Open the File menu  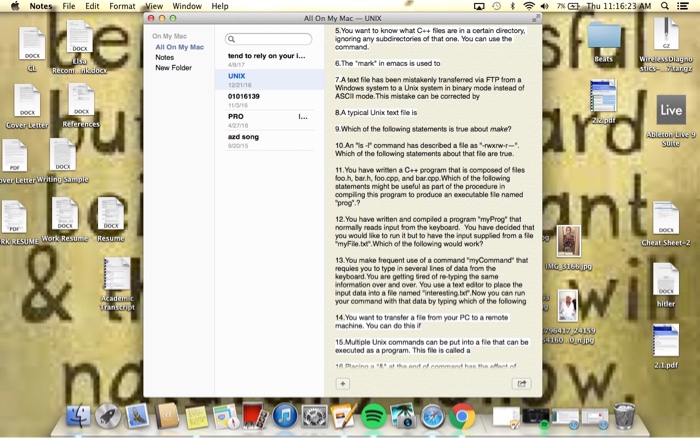point(69,6)
